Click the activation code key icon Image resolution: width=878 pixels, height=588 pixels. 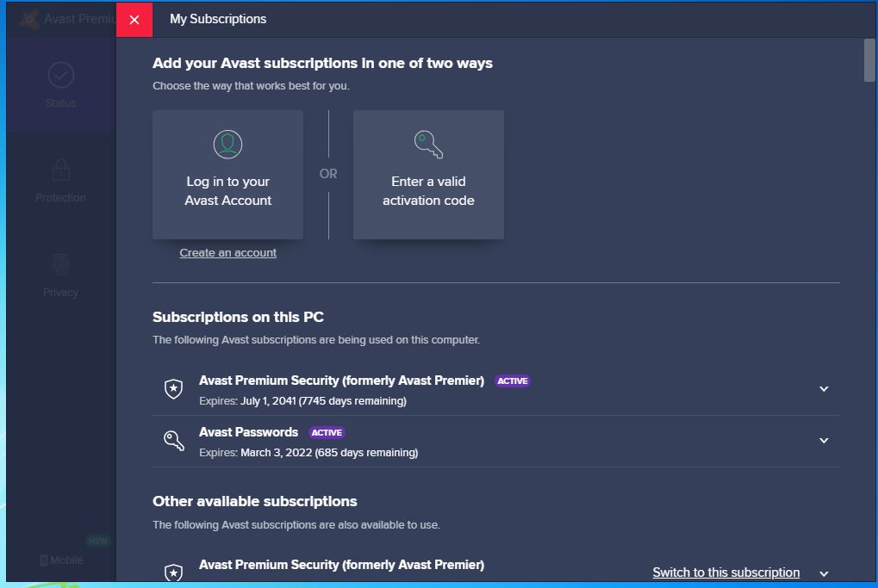tap(428, 144)
